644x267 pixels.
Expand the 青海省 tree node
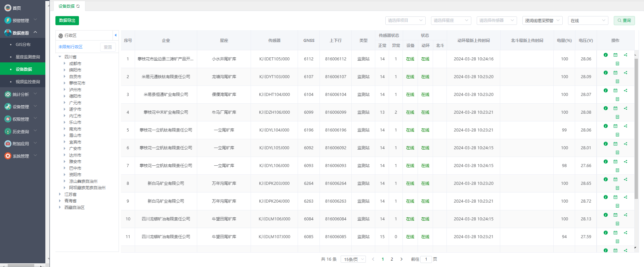(60, 201)
